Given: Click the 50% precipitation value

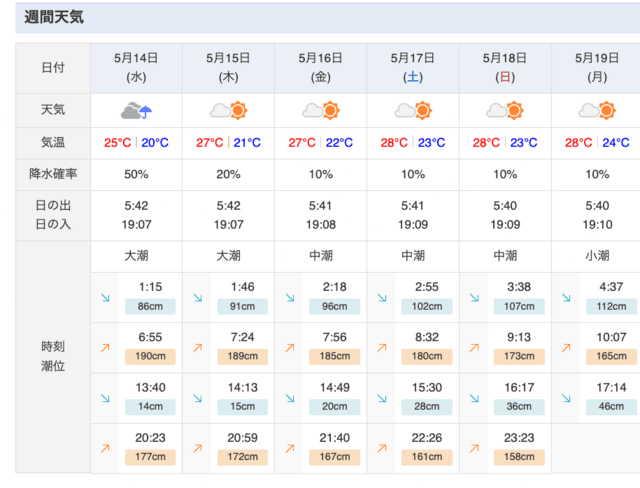Looking at the screenshot, I should 136,175.
